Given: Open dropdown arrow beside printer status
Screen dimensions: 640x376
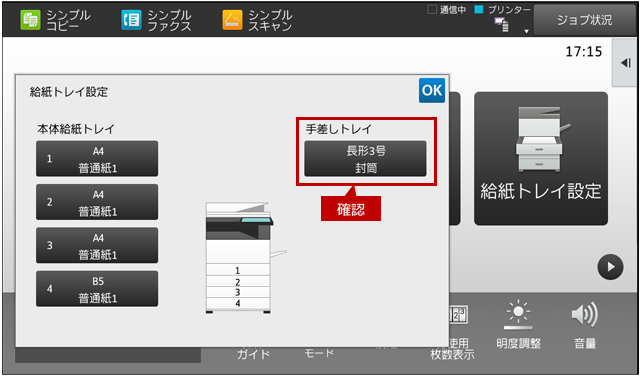Looking at the screenshot, I should 527,31.
